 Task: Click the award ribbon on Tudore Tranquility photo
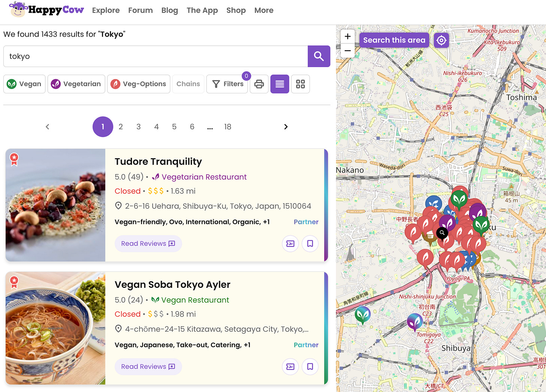pyautogui.click(x=14, y=159)
